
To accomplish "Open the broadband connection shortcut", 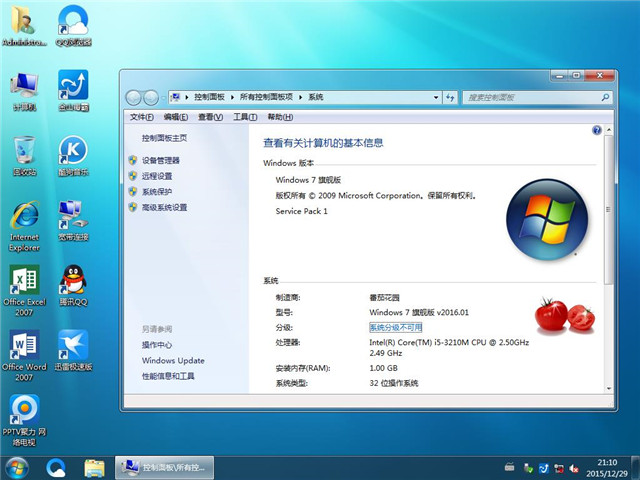I will click(x=73, y=220).
